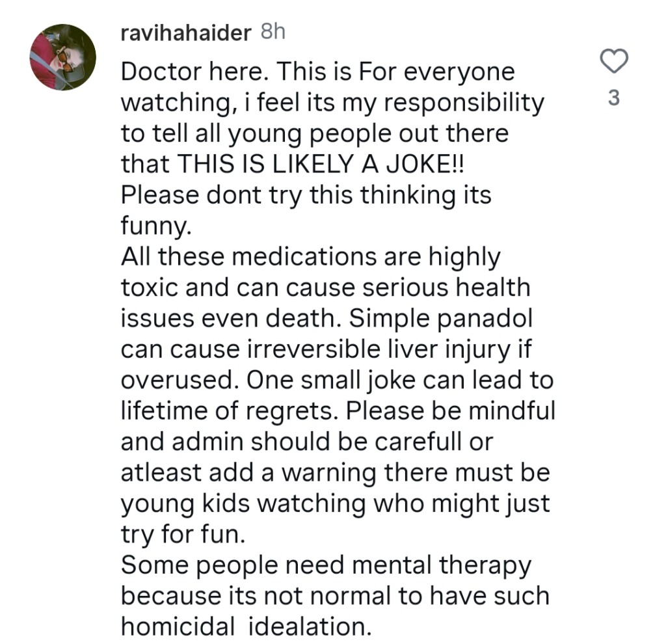Like the comment with the heart icon
666x644 pixels.
point(613,62)
